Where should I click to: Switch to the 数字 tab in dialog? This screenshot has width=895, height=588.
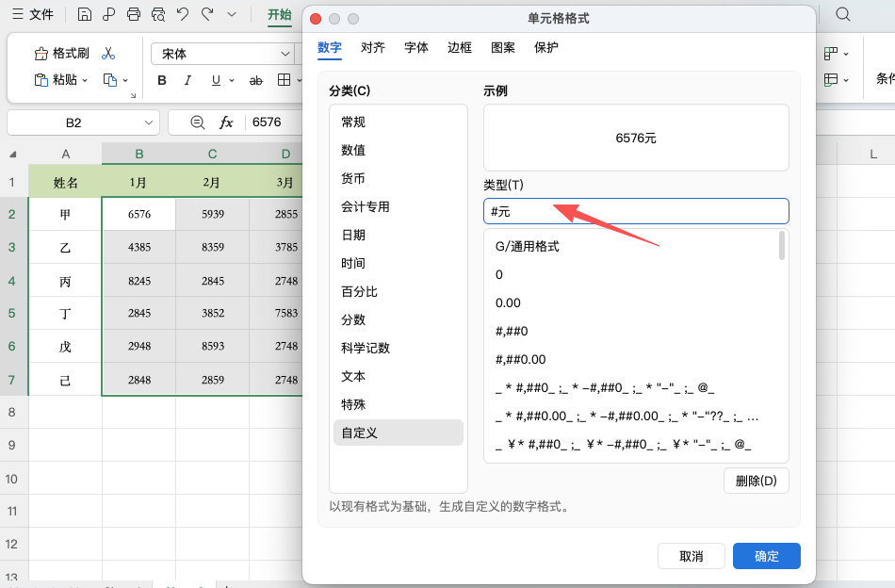pos(330,47)
